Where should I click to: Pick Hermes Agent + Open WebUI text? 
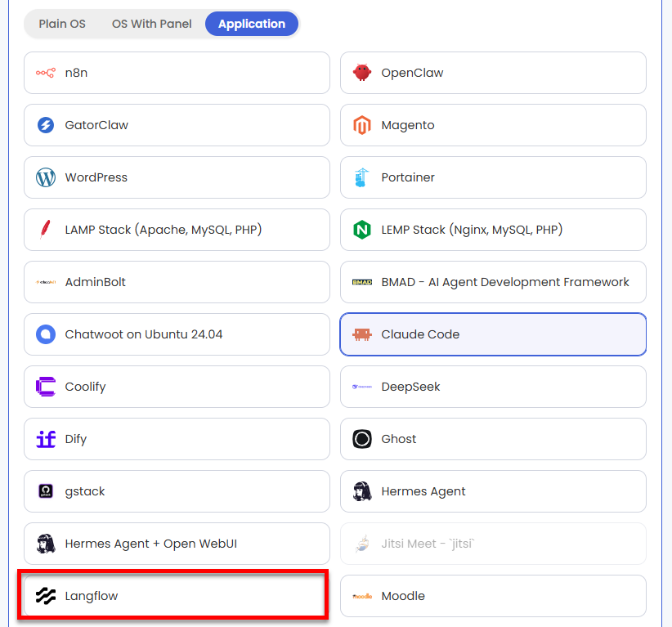click(x=151, y=544)
